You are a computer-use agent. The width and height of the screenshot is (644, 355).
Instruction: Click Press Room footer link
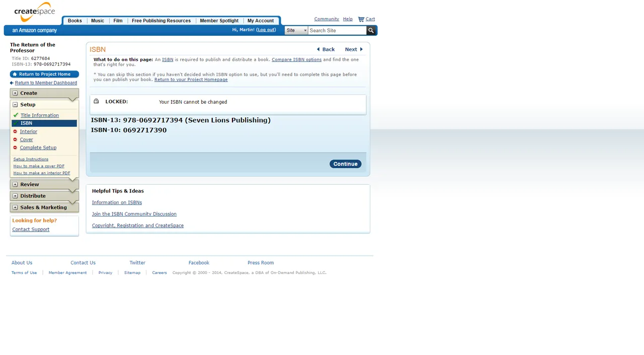(x=261, y=263)
